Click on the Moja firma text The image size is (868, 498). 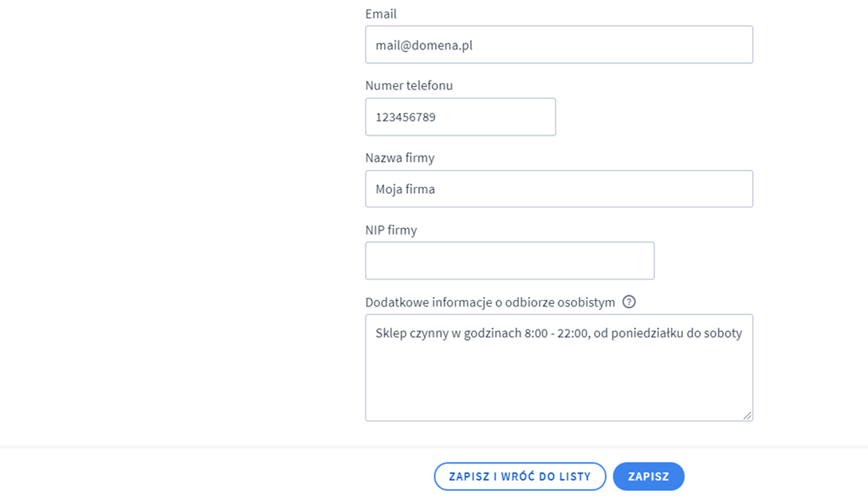tap(405, 189)
